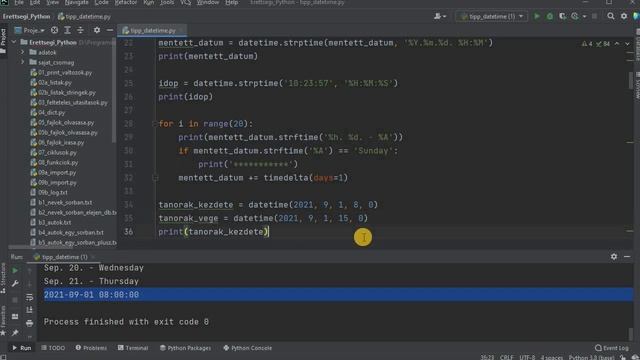This screenshot has height=360, width=640.
Task: Open the TODO tool window
Action: pos(53,348)
